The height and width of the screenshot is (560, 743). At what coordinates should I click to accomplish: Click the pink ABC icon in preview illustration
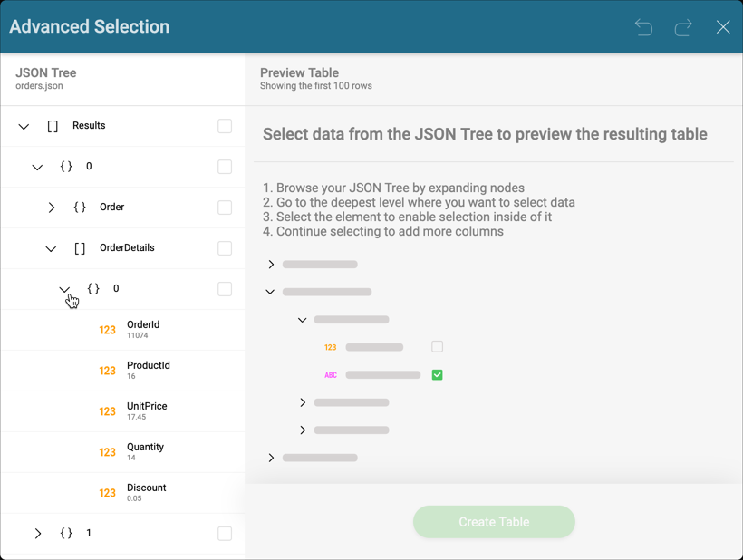click(x=331, y=375)
